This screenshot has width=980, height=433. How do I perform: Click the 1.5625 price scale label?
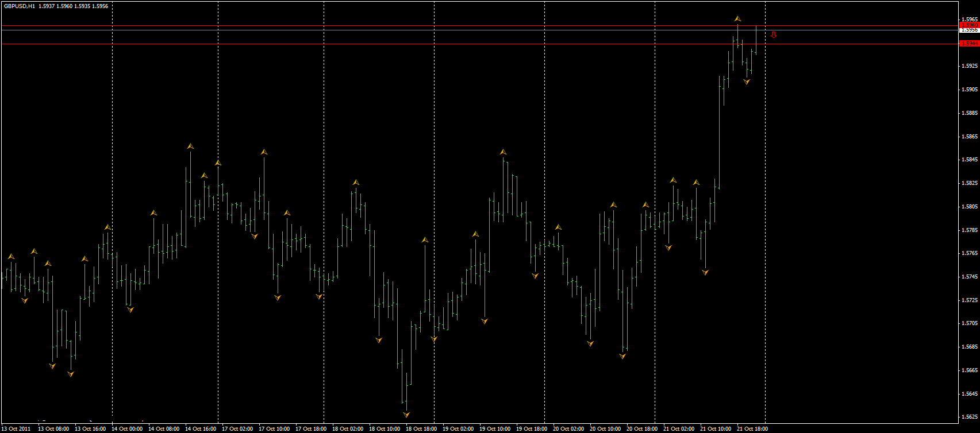(x=969, y=417)
